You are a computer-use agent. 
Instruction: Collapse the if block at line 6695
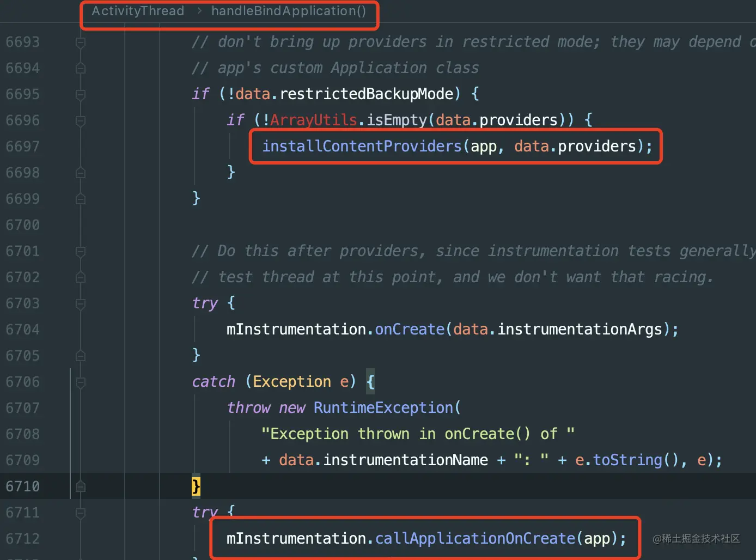pos(81,94)
